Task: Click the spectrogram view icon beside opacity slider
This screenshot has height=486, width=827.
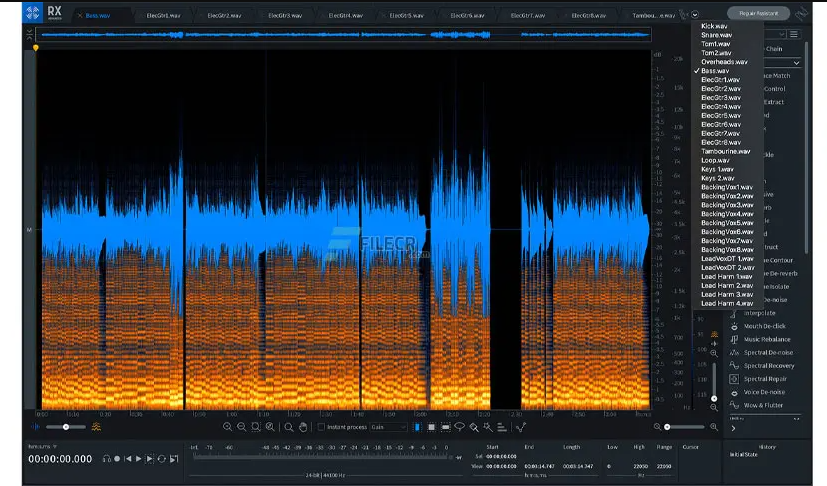Action: (x=97, y=427)
